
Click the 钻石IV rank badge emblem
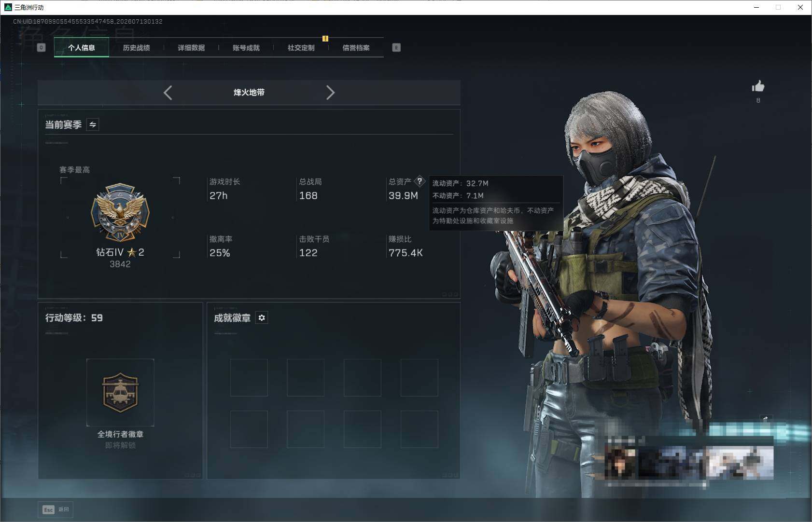tap(120, 212)
